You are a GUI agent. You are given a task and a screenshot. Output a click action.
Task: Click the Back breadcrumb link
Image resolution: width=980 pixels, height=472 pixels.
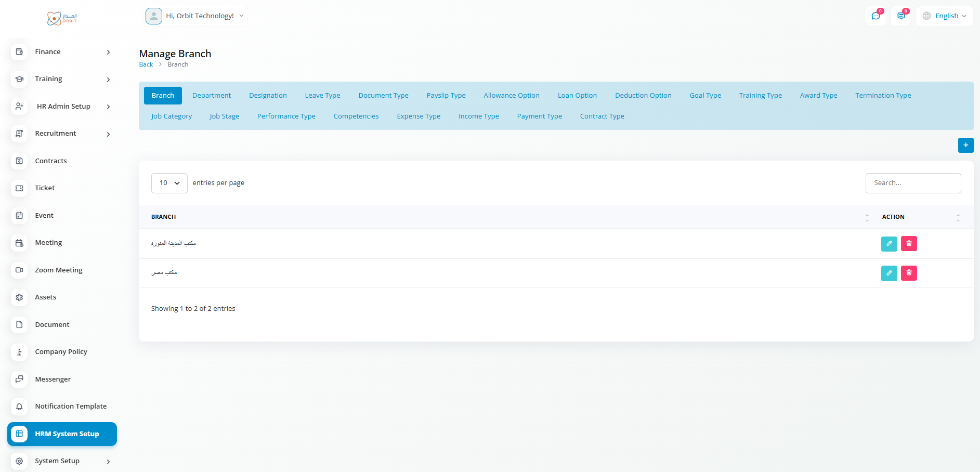[x=146, y=64]
